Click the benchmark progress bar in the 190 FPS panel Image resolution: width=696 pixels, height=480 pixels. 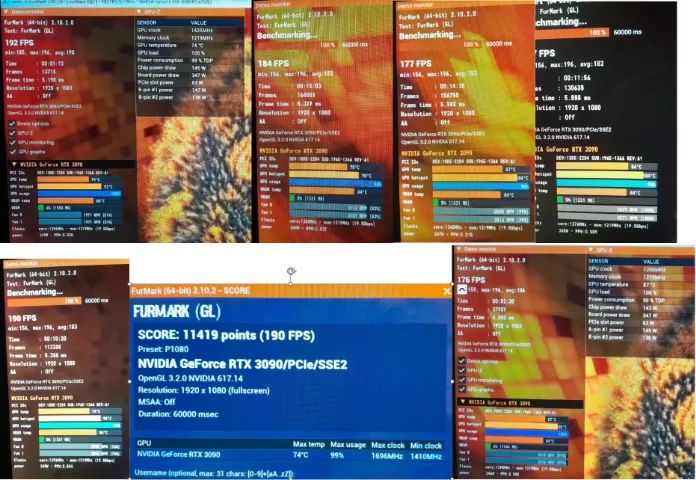[44, 301]
